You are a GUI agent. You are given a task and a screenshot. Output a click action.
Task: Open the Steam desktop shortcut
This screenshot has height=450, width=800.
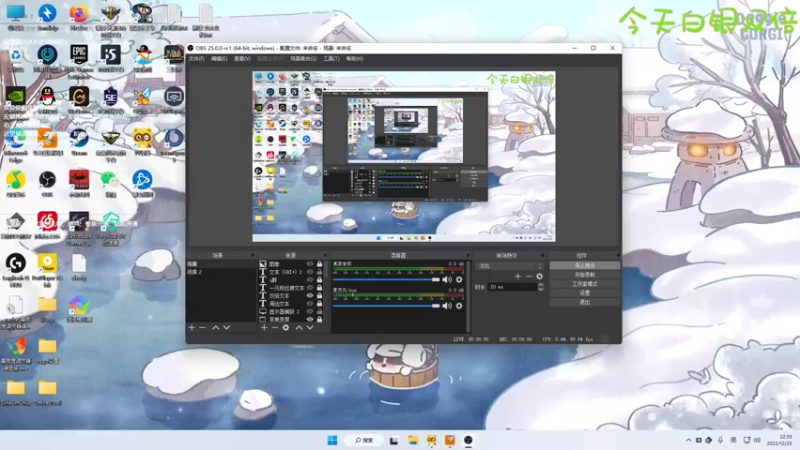coord(79,139)
